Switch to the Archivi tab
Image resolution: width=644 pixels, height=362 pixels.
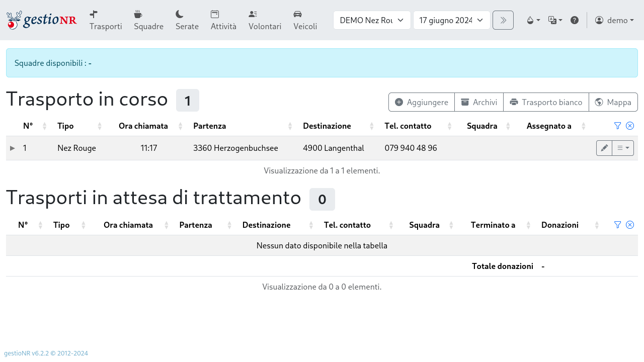(x=478, y=102)
